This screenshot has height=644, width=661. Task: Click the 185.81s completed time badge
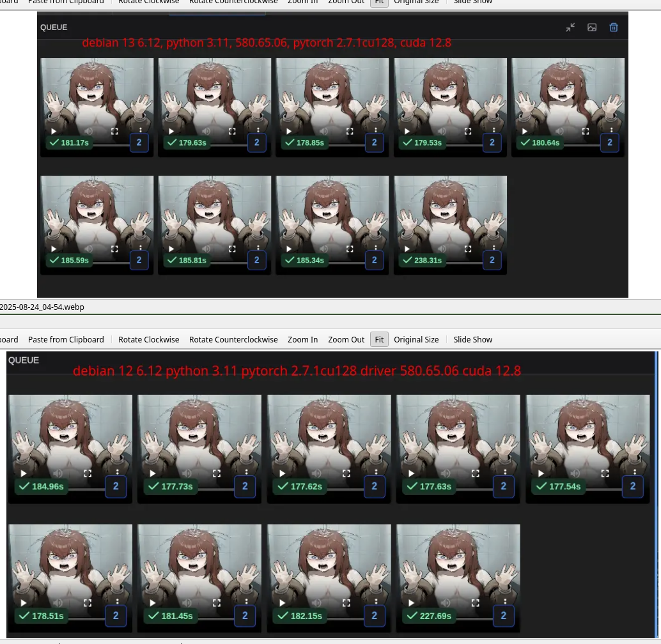187,260
